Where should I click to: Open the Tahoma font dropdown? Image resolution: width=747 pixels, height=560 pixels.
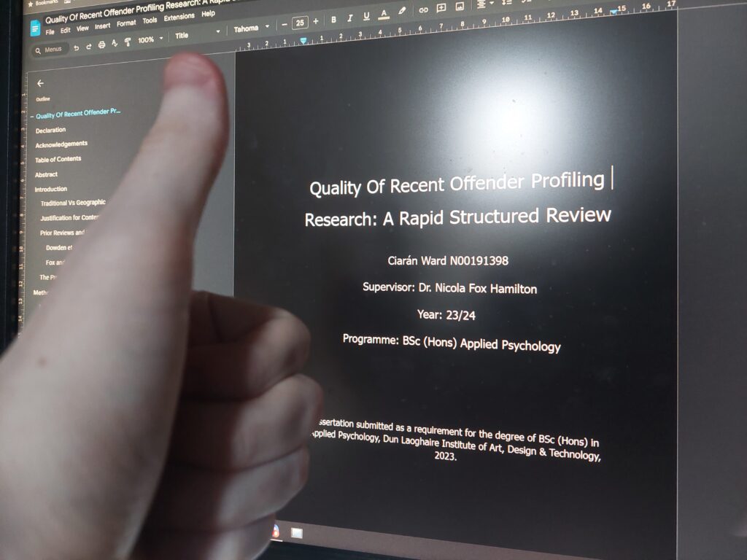(x=251, y=28)
